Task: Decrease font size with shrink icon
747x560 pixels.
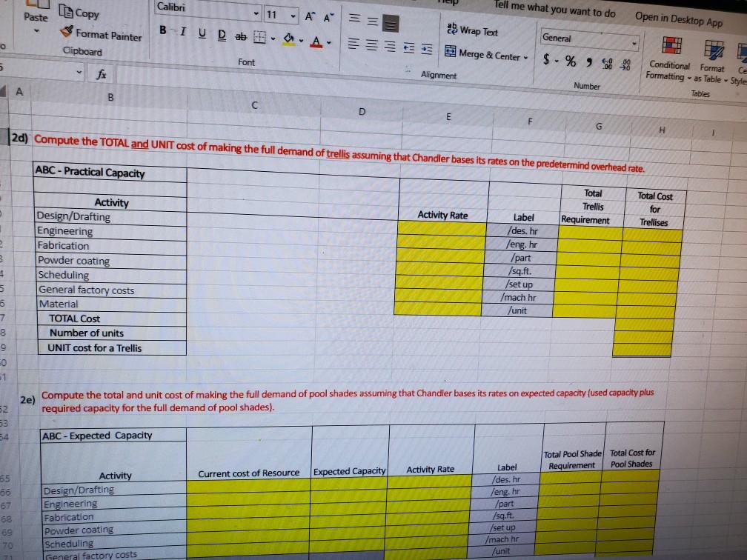Action: click(329, 18)
